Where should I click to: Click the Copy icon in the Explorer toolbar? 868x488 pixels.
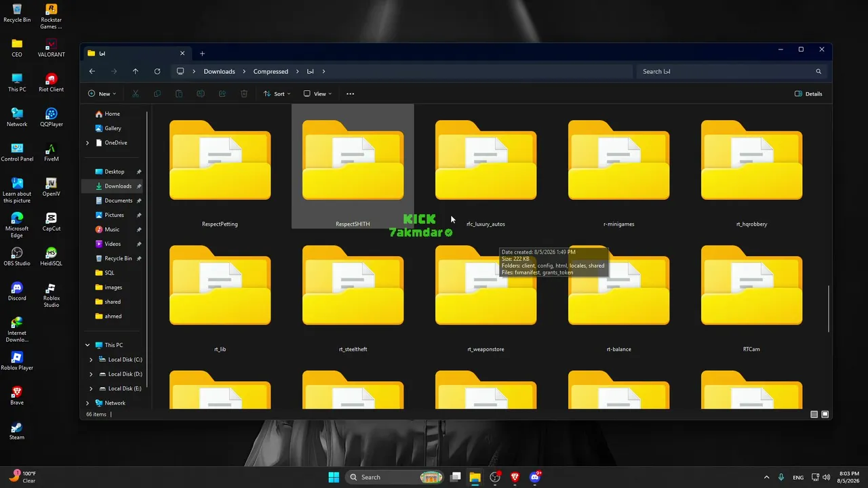coord(157,94)
